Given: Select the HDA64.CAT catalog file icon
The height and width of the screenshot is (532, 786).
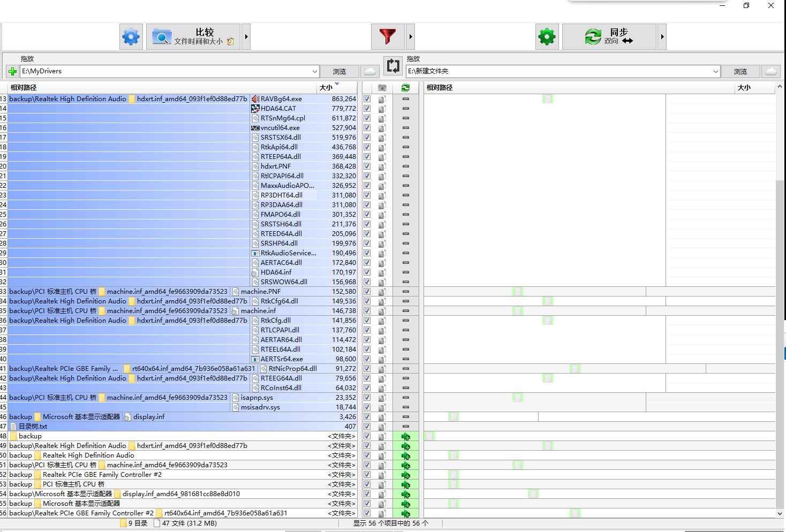Looking at the screenshot, I should 255,109.
